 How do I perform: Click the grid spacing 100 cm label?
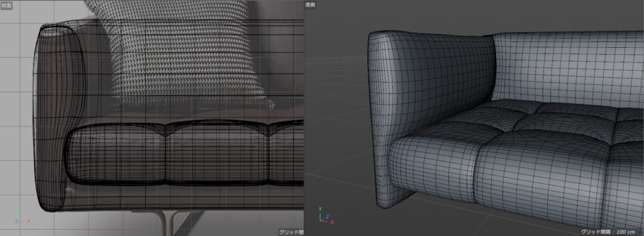coord(611,232)
